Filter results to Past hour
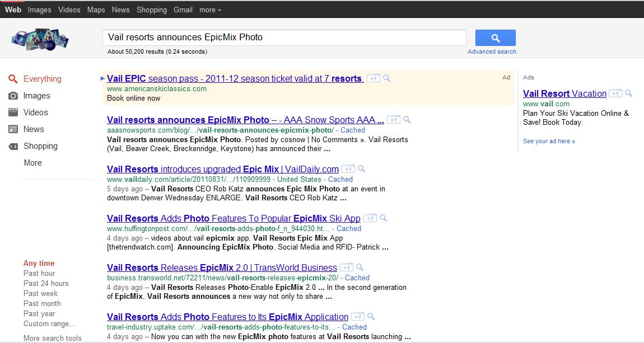This screenshot has height=343, width=644. (x=39, y=273)
